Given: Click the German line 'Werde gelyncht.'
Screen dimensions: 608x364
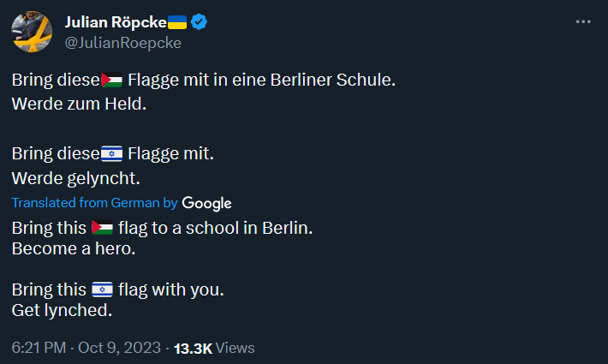Looking at the screenshot, I should tap(75, 178).
